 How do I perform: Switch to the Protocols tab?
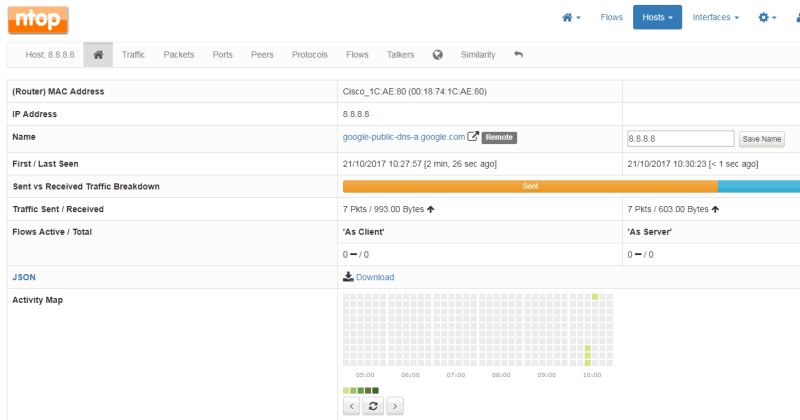(x=310, y=55)
